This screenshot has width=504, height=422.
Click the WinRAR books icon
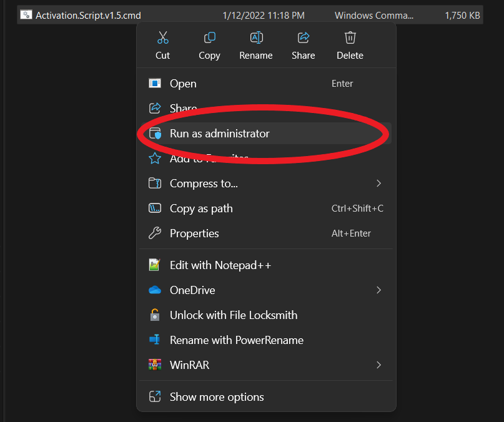coord(155,365)
